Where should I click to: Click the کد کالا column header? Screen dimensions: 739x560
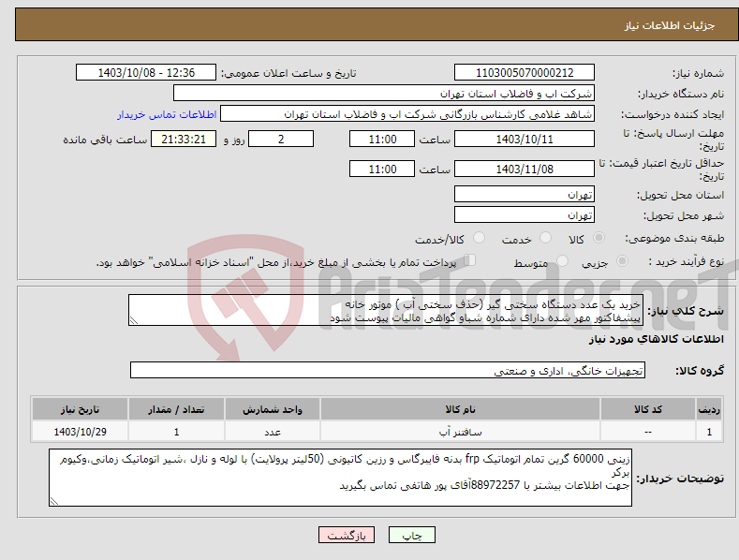point(648,409)
